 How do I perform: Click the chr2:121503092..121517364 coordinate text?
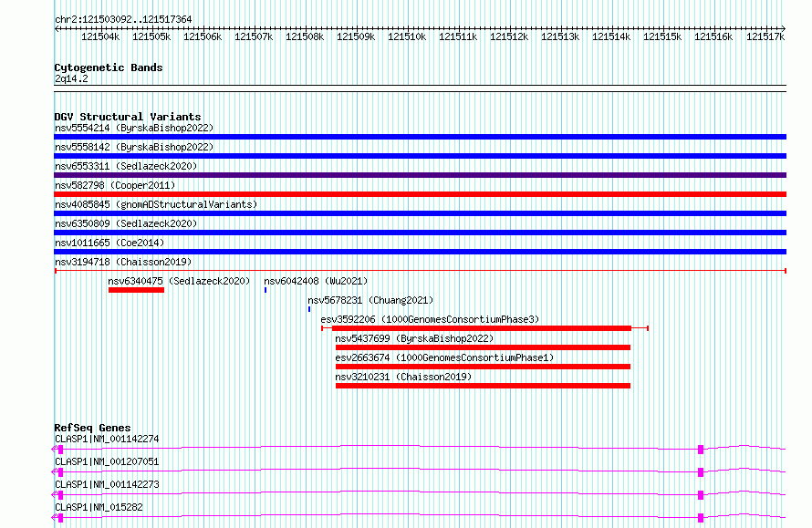(123, 19)
